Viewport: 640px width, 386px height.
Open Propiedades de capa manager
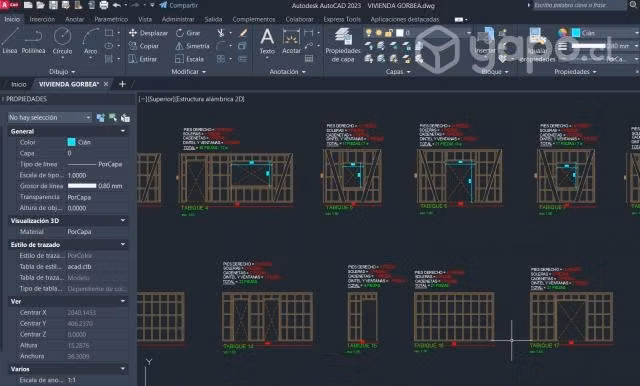343,45
